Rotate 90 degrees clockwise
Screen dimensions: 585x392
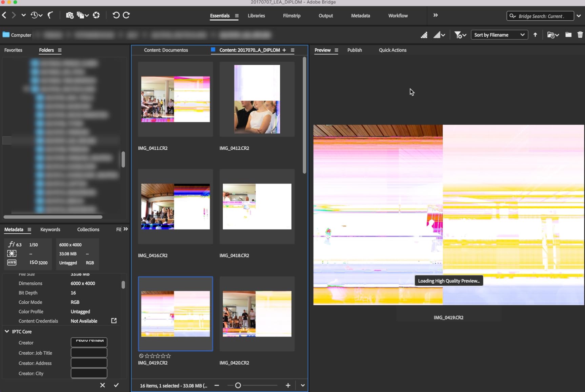click(126, 15)
